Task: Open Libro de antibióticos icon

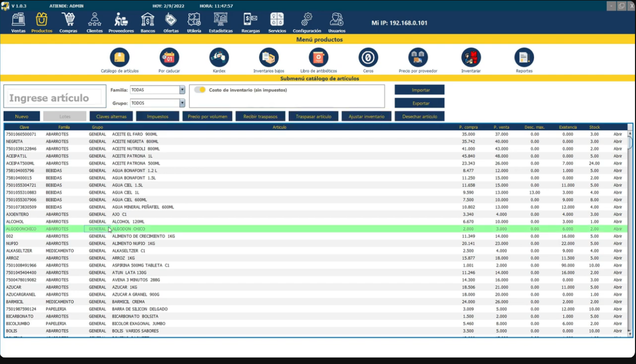Action: [x=319, y=57]
